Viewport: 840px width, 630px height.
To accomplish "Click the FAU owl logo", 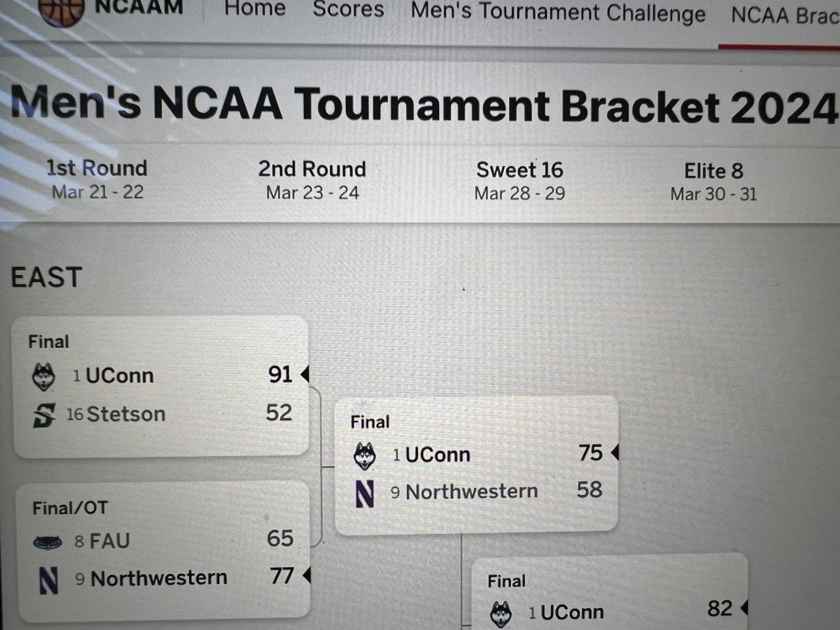I will click(x=47, y=542).
